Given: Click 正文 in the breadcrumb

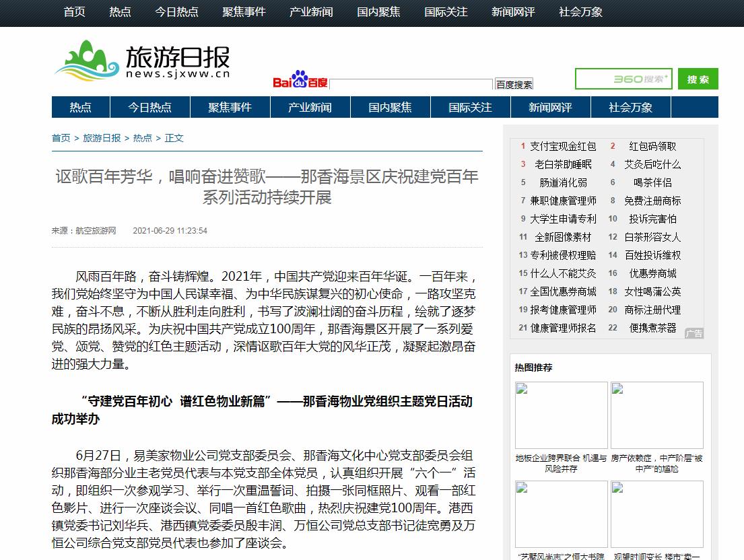Looking at the screenshot, I should [174, 138].
